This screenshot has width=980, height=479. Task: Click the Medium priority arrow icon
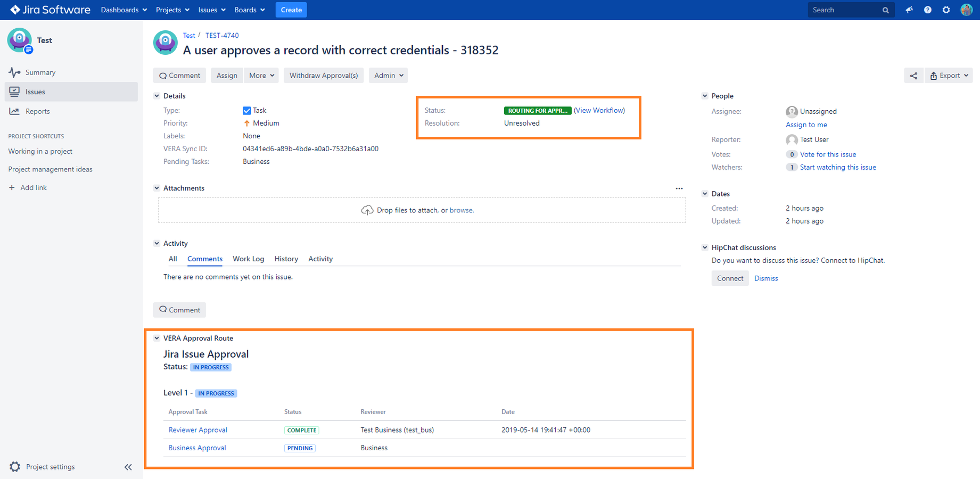click(246, 123)
